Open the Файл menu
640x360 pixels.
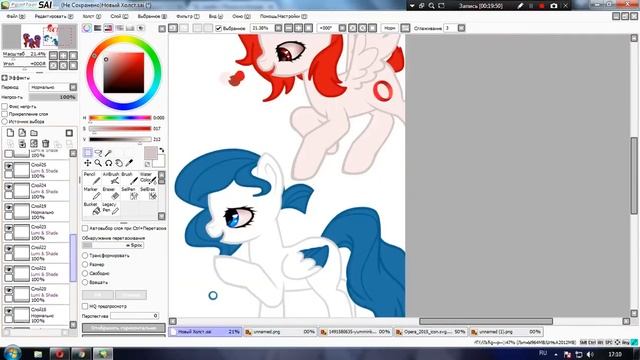(16, 16)
